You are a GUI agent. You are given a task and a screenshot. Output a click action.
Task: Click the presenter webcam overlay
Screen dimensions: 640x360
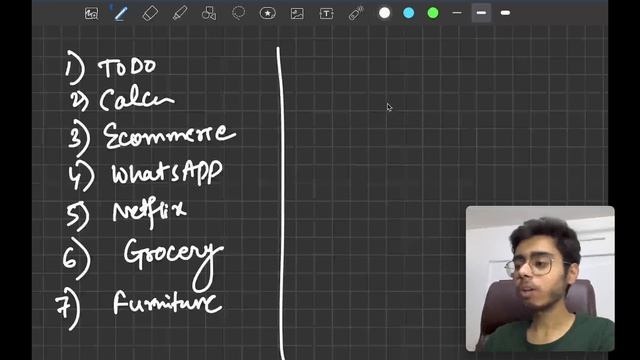tap(540, 279)
